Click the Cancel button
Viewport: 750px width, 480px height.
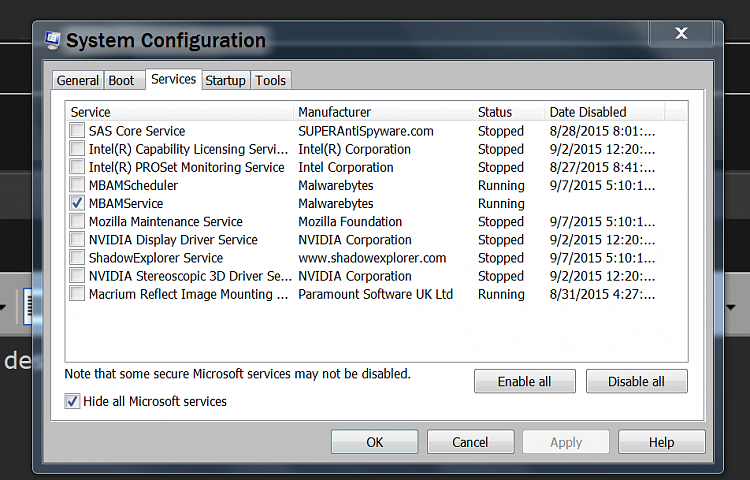pyautogui.click(x=470, y=442)
